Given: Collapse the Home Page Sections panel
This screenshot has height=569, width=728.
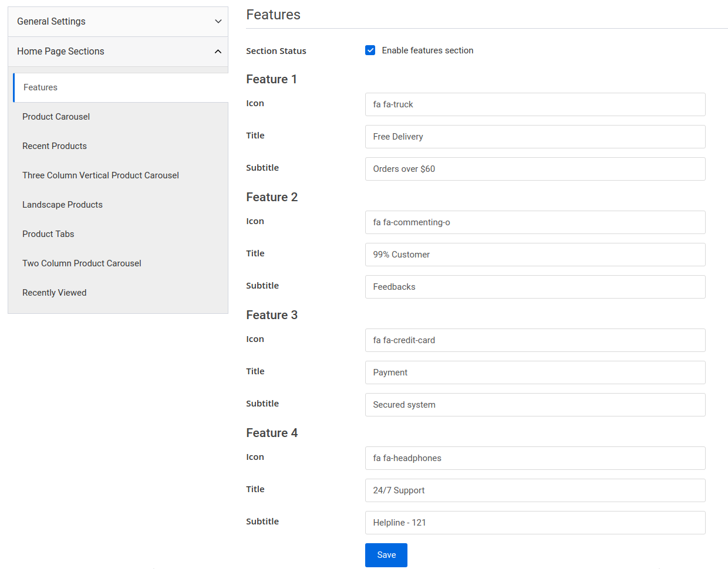Looking at the screenshot, I should 117,52.
